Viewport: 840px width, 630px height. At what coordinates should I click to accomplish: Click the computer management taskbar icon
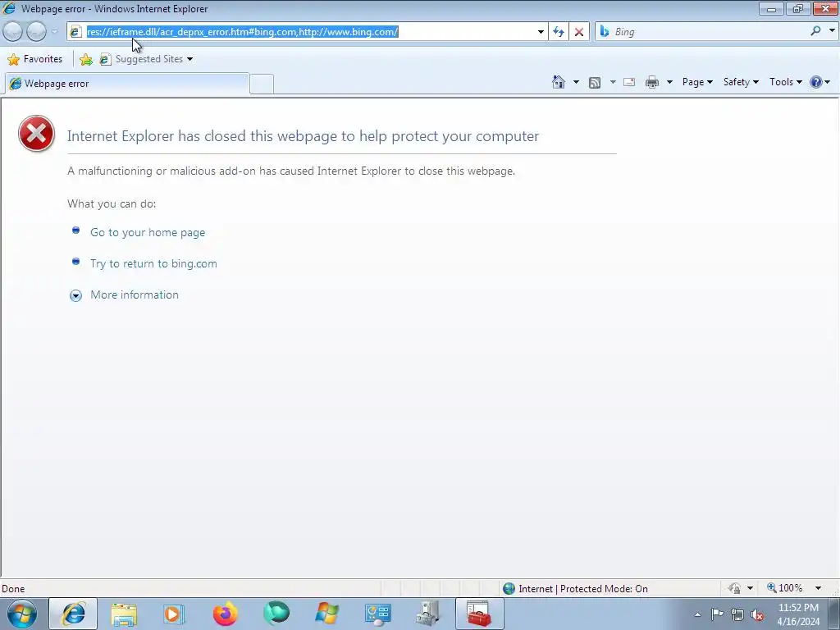coord(428,614)
